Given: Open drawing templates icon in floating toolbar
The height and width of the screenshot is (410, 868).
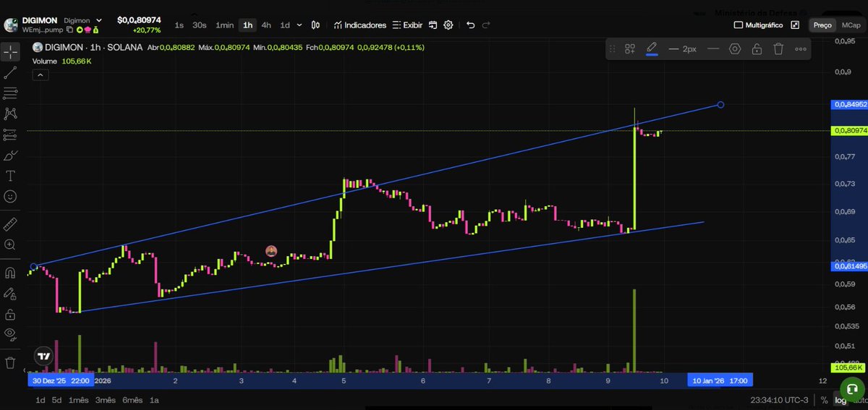Looking at the screenshot, I should point(630,49).
